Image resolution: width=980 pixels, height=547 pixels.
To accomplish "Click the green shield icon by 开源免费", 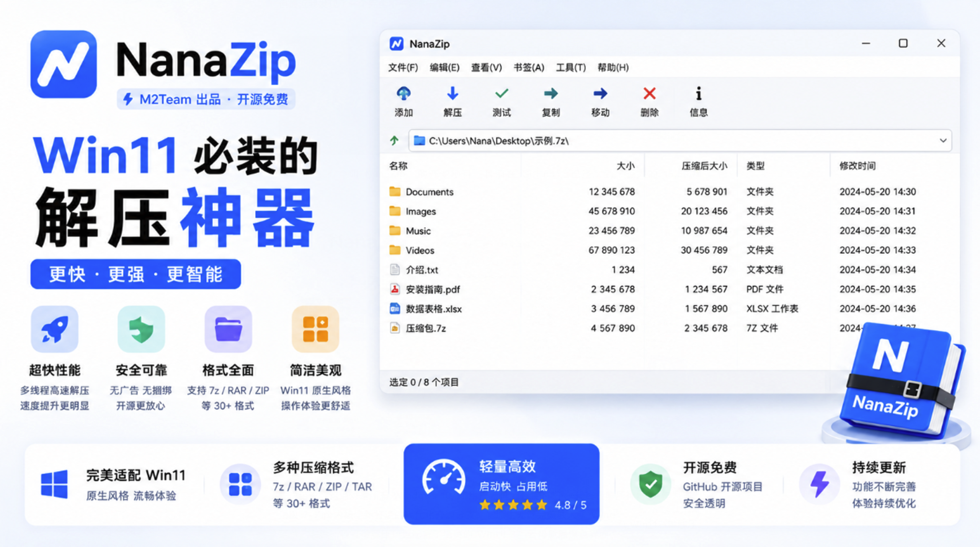I will pos(651,484).
